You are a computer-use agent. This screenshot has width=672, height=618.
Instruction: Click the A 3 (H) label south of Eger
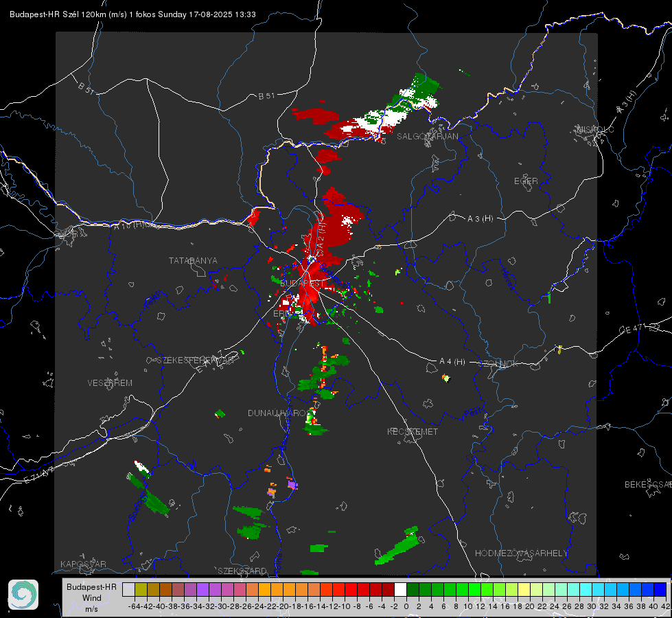[480, 219]
